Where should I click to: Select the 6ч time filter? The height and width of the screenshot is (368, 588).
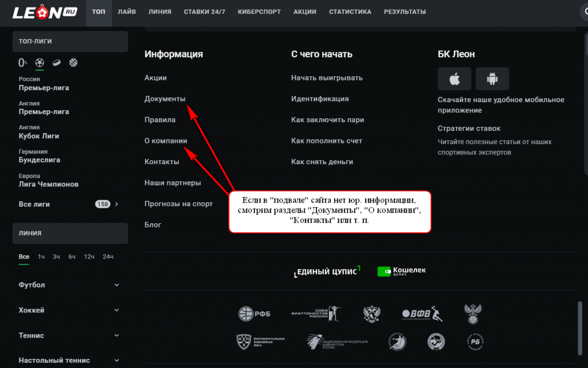(72, 257)
